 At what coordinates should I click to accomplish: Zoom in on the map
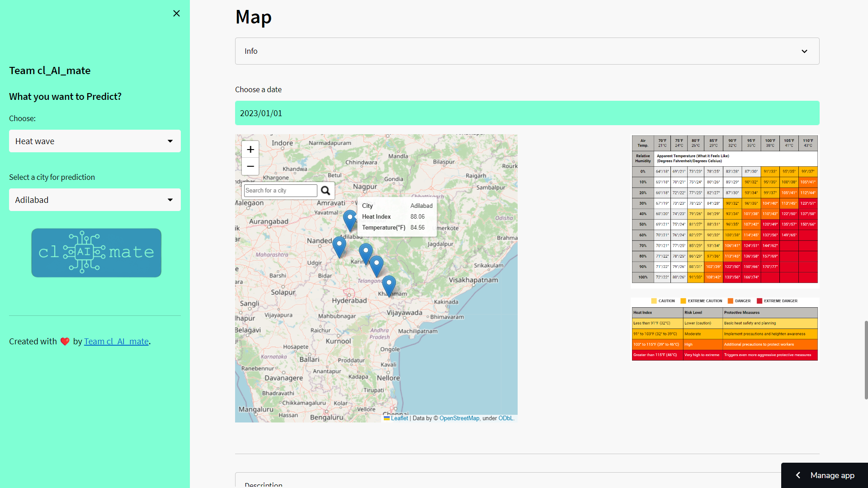click(250, 150)
